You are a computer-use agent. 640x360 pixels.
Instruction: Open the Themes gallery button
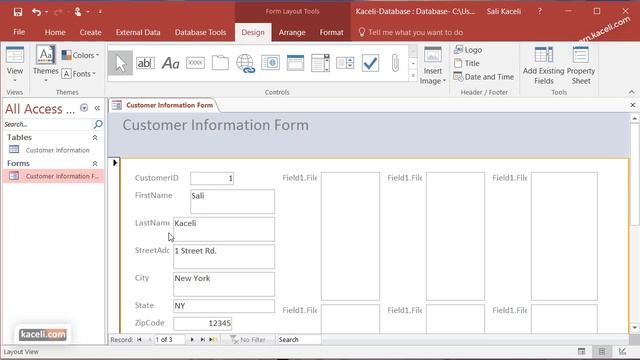click(45, 64)
